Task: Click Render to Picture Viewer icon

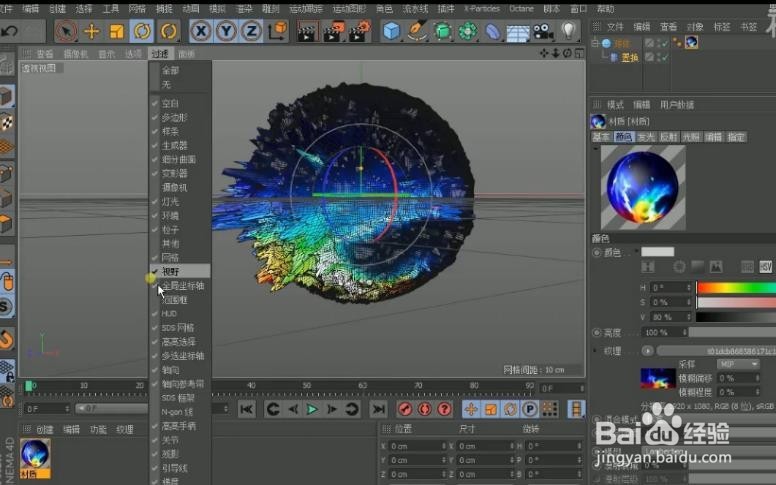Action: coord(334,31)
